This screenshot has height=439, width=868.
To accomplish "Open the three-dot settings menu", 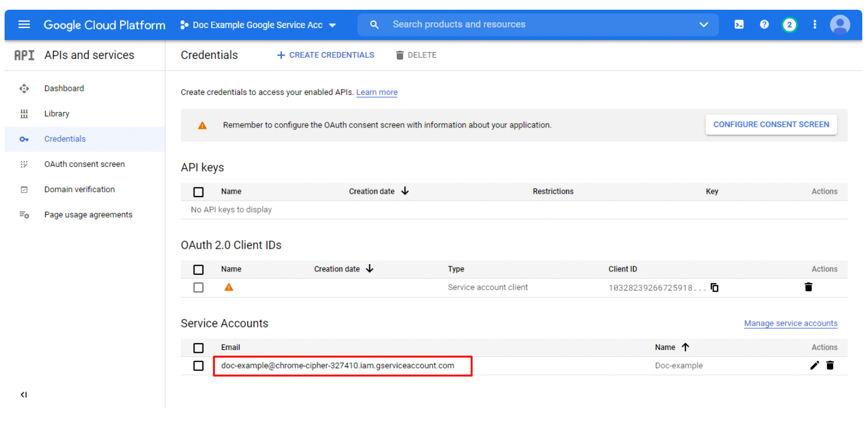I will coord(815,25).
